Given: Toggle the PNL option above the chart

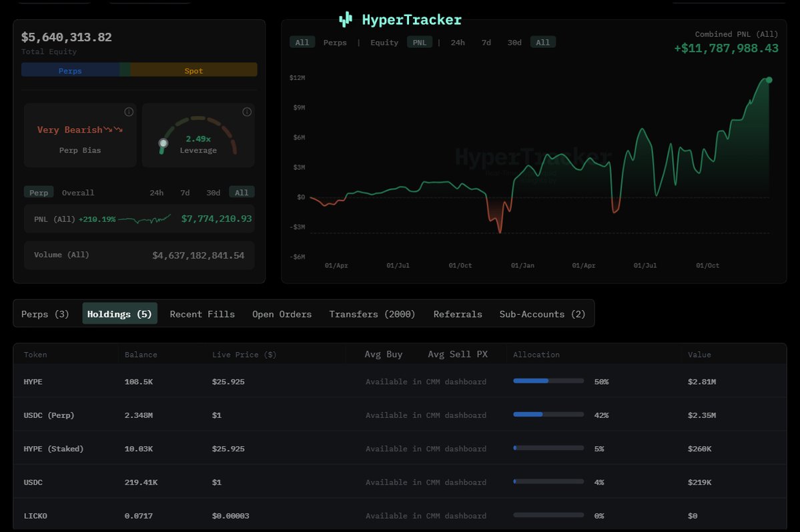Looking at the screenshot, I should [420, 43].
